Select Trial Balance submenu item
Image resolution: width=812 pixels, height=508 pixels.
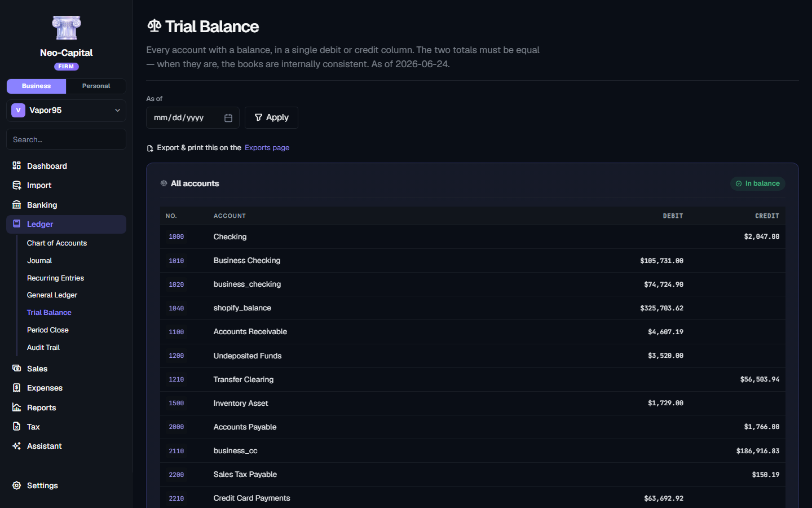pyautogui.click(x=49, y=313)
